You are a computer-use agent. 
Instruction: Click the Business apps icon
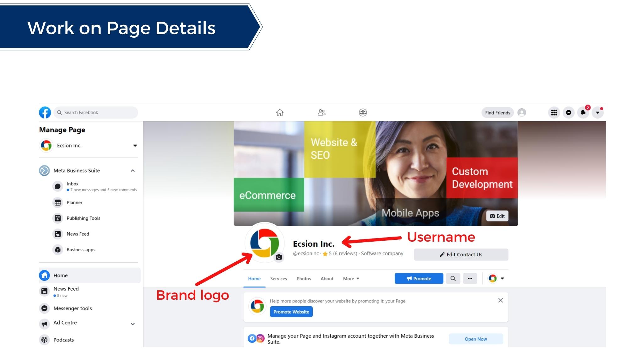click(58, 249)
